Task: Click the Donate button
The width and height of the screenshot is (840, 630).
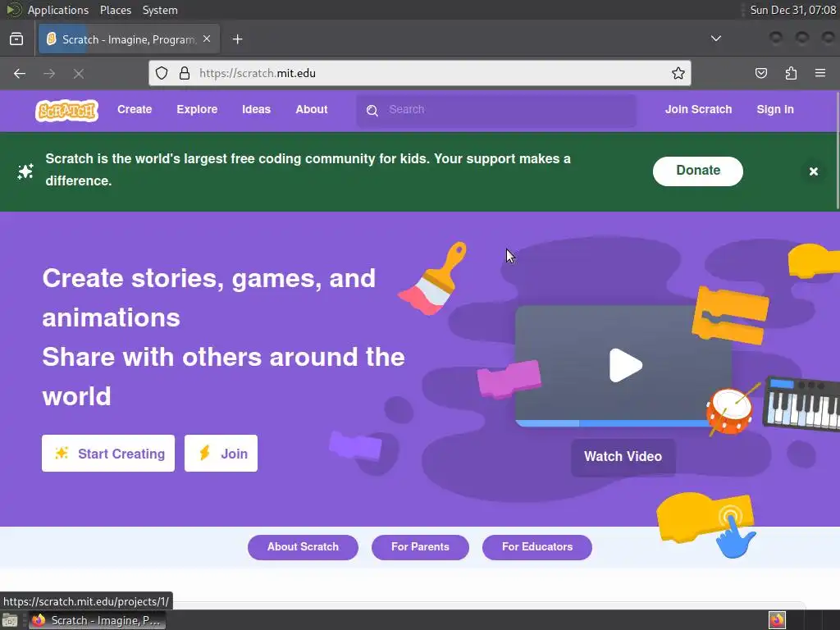Action: coord(697,171)
